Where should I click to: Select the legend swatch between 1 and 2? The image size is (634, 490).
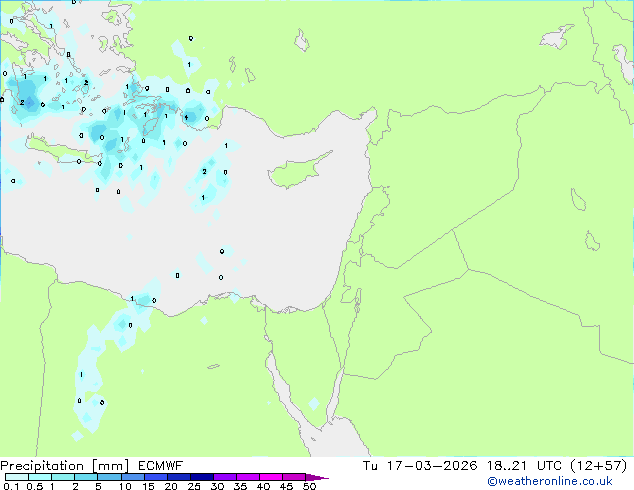click(63, 477)
